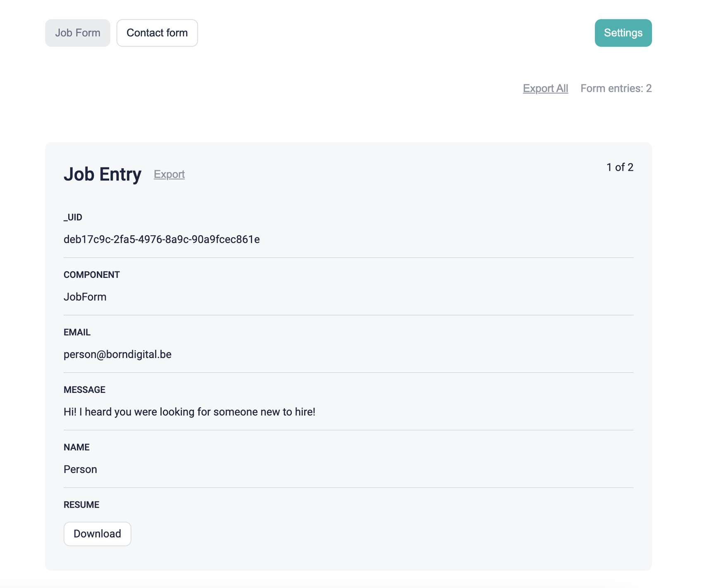Image resolution: width=711 pixels, height=588 pixels.
Task: Click the _UID field label
Action: coord(73,218)
